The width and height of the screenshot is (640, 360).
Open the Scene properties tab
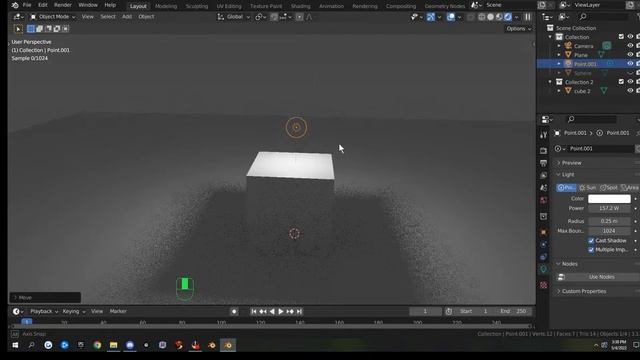[x=543, y=188]
